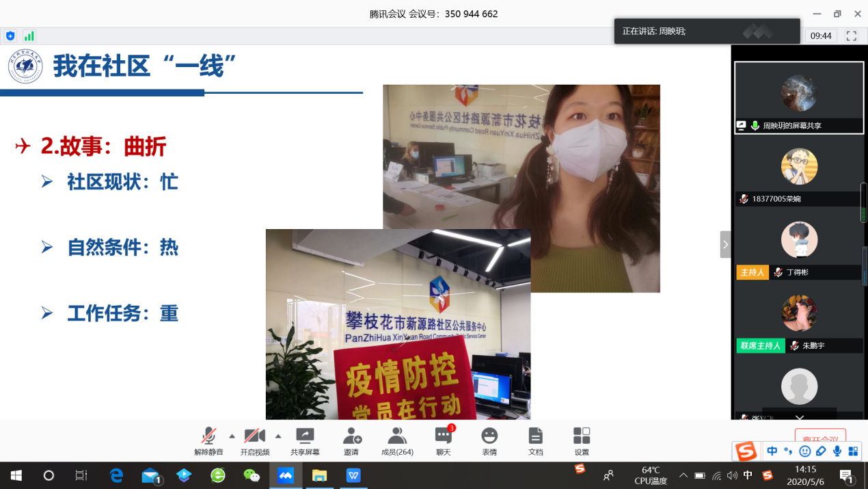Unmute microphone with 解除静音 button
Viewport: 868px width, 489px height.
pos(208,440)
